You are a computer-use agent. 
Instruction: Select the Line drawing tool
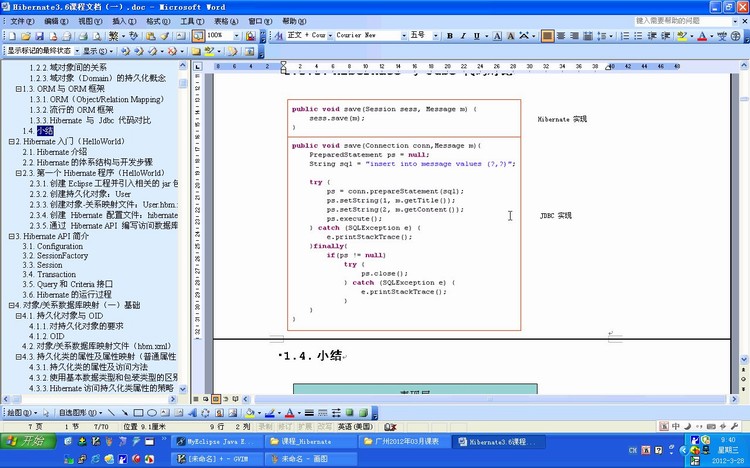point(111,412)
